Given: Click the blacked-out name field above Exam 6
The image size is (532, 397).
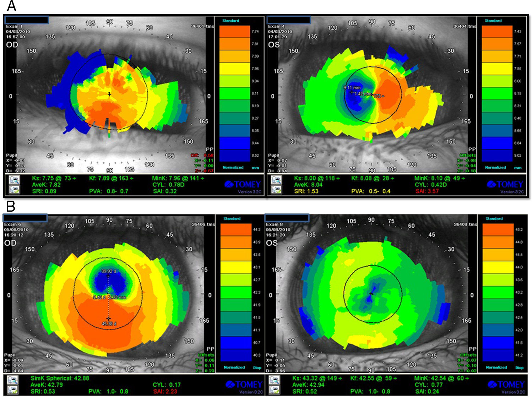Looking at the screenshot, I should pyautogui.click(x=25, y=218).
